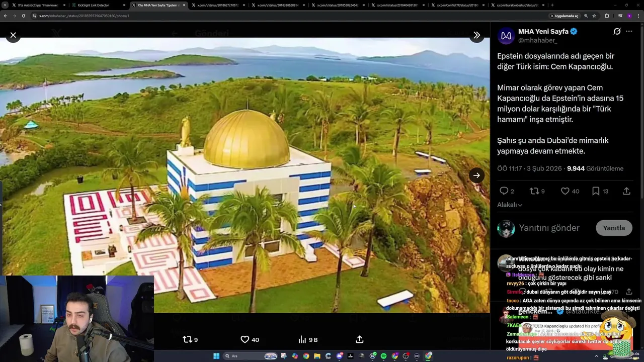Open the zoom magnifier icon in address bar

[x=586, y=16]
